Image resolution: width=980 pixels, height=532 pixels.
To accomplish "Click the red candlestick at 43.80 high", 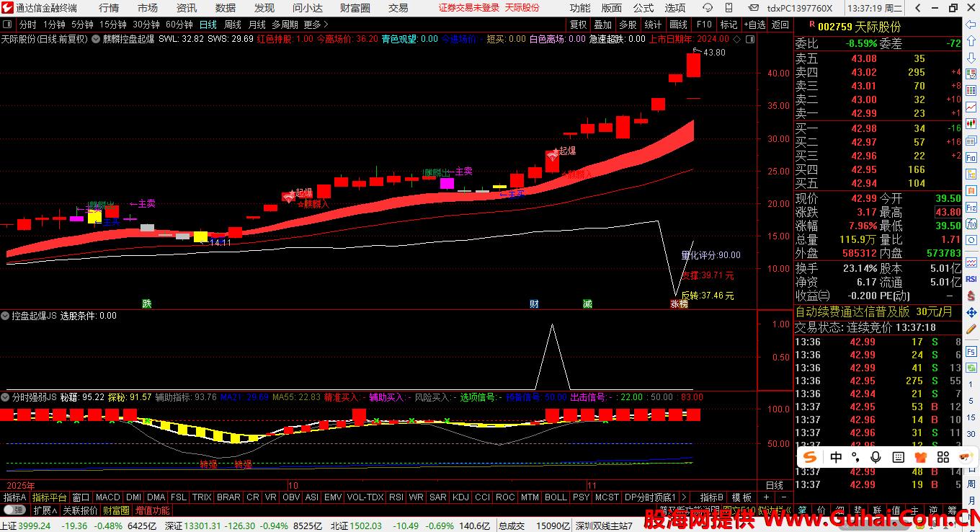I will click(693, 64).
